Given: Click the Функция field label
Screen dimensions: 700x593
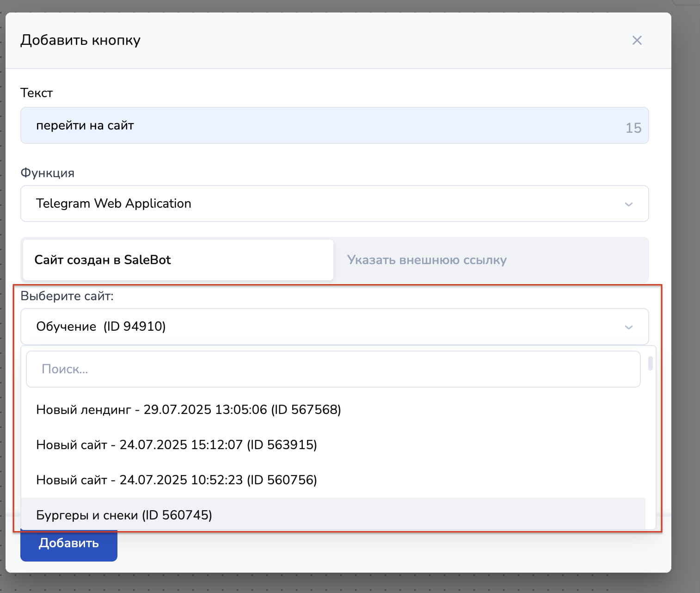Looking at the screenshot, I should [47, 173].
